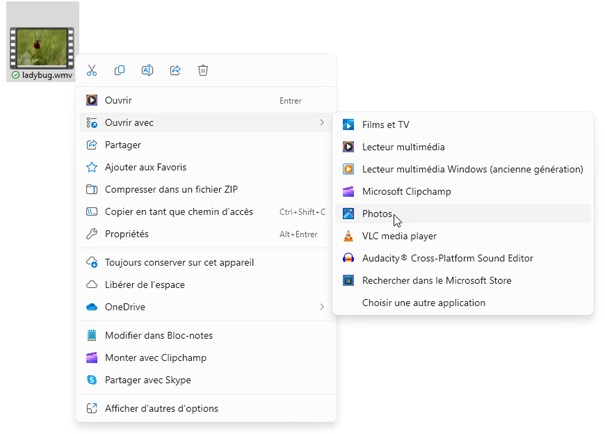Viewport: 605px width, 434px height.
Task: Click the Cut scissors icon
Action: tap(92, 70)
